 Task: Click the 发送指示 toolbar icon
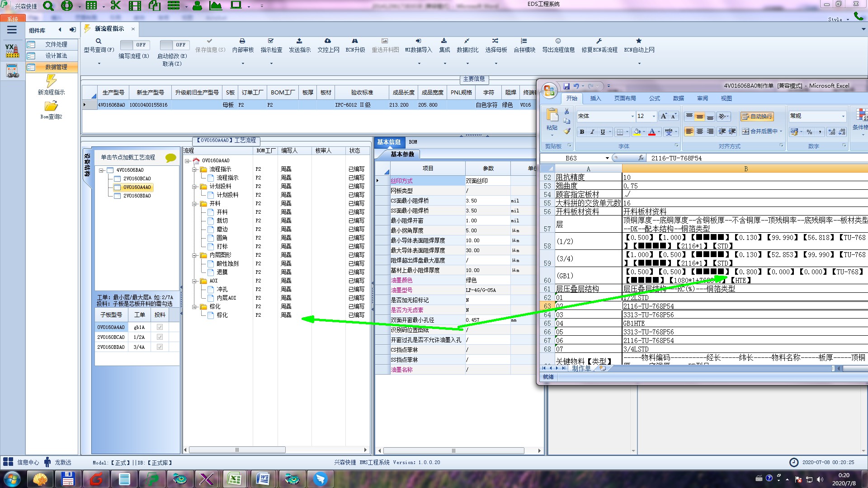tap(299, 41)
